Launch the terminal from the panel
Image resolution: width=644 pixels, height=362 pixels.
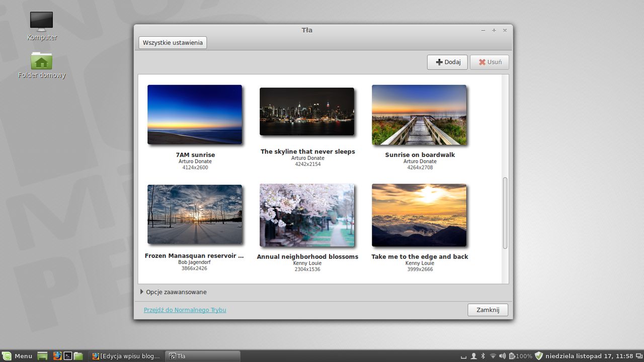pos(67,356)
